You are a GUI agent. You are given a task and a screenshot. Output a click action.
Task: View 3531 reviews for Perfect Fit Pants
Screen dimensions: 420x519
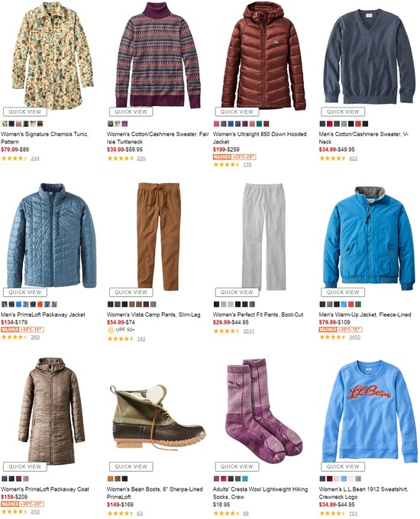[x=248, y=331]
